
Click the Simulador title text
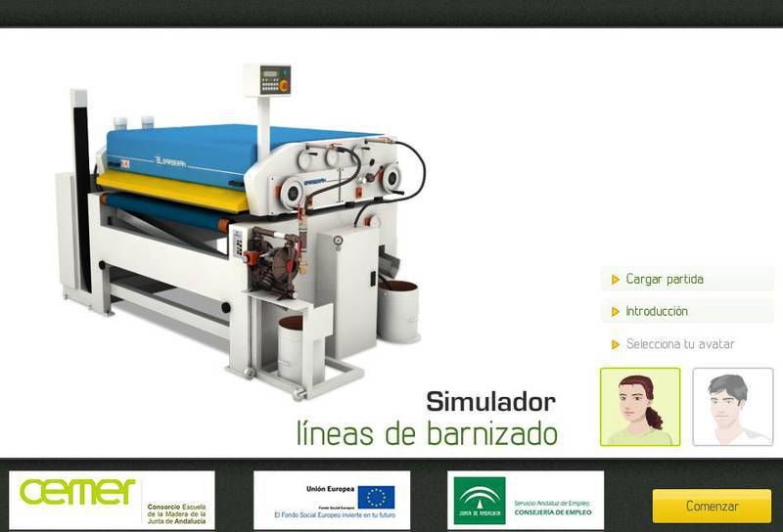(x=490, y=401)
